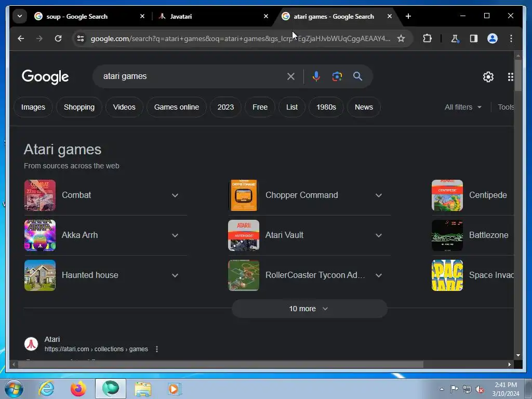Reload the page with the refresh icon
Screen dimensions: 532x399
click(58, 38)
